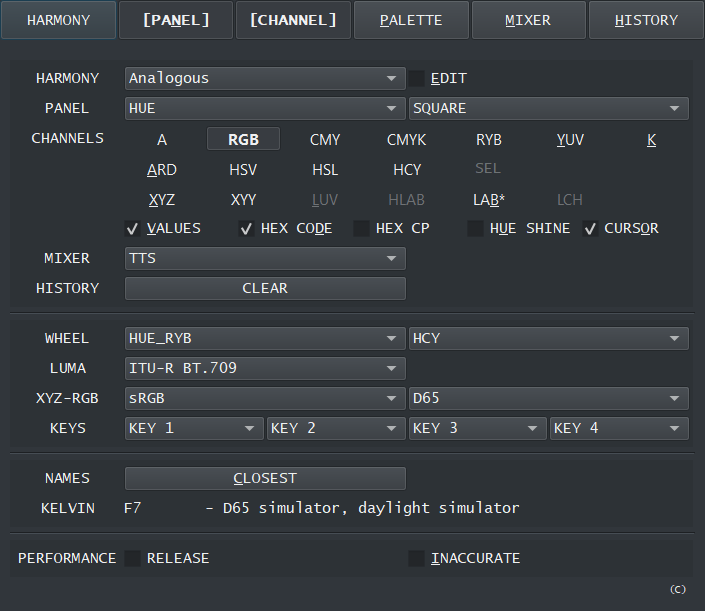This screenshot has width=705, height=611.
Task: Enable the Hue Shine option
Action: pos(476,228)
